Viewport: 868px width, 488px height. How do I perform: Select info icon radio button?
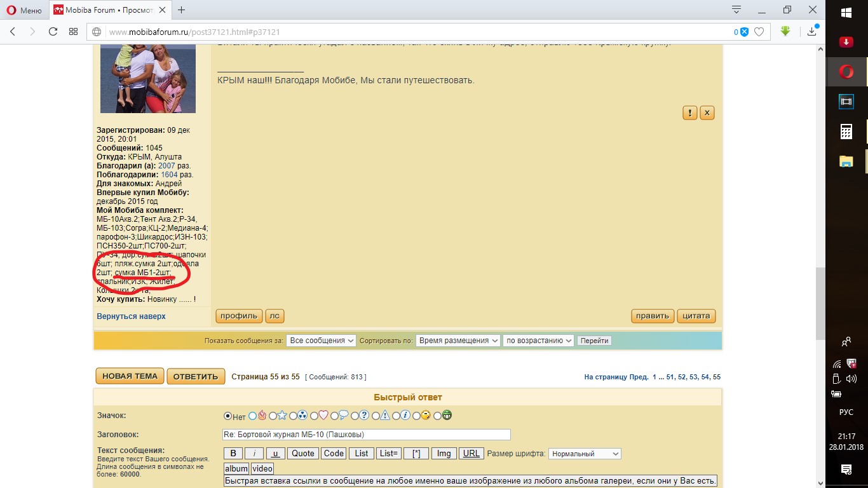(x=397, y=416)
